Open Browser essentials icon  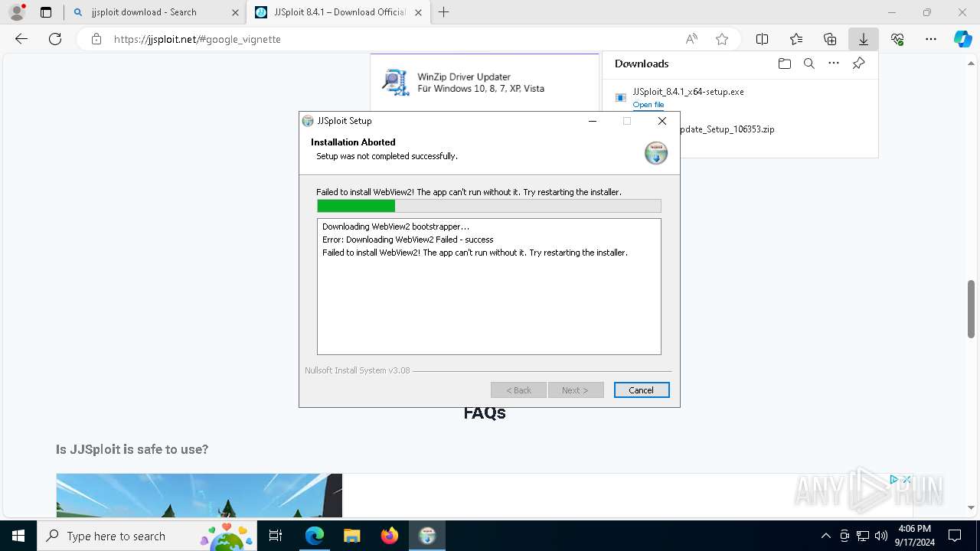coord(897,39)
